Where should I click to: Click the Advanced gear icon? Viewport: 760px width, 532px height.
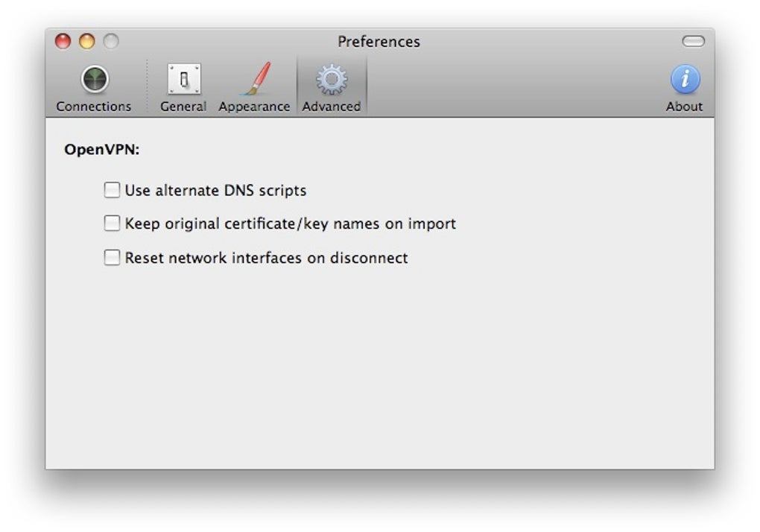(332, 79)
